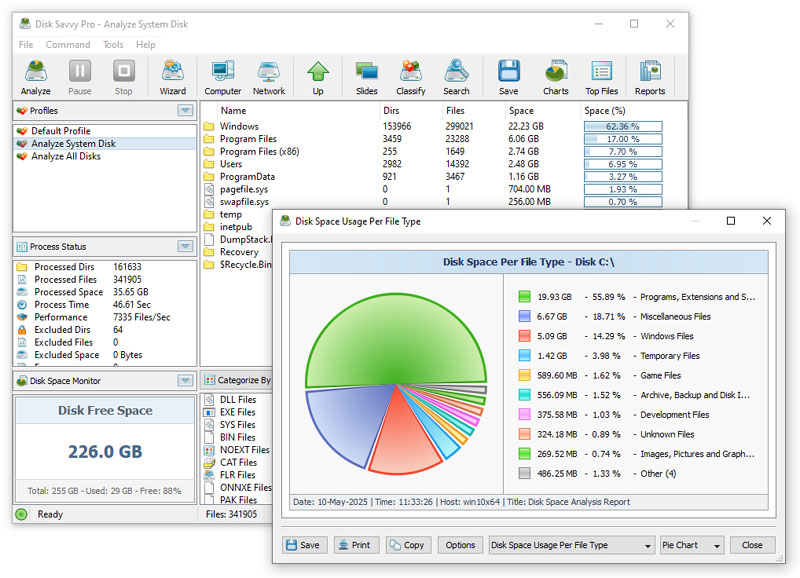Click the green Programs legend color swatch
Image resolution: width=800 pixels, height=578 pixels.
524,297
